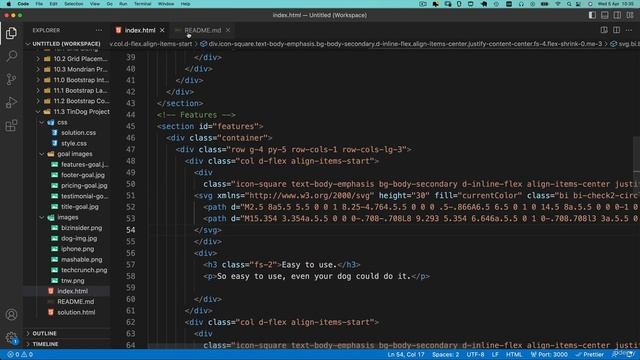This screenshot has height=360, width=640.
Task: Click col.d-flex.align-items-start breadcrumb
Action: click(151, 44)
